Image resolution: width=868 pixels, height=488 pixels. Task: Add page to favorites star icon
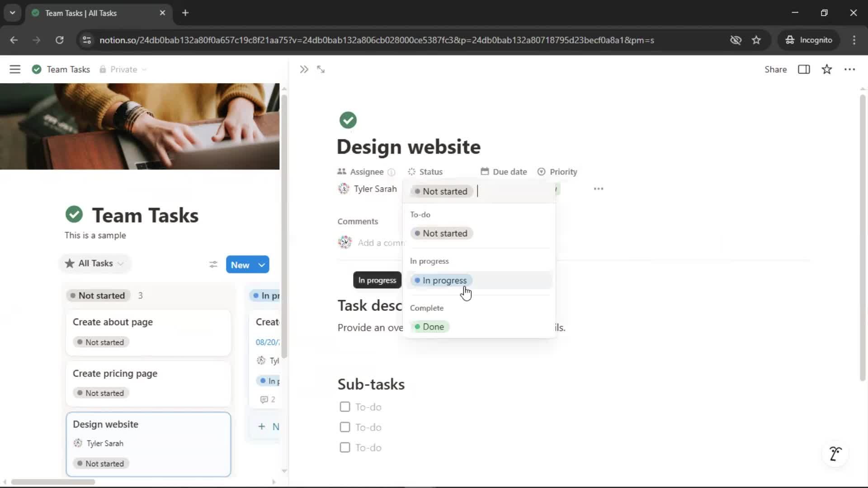(x=827, y=69)
